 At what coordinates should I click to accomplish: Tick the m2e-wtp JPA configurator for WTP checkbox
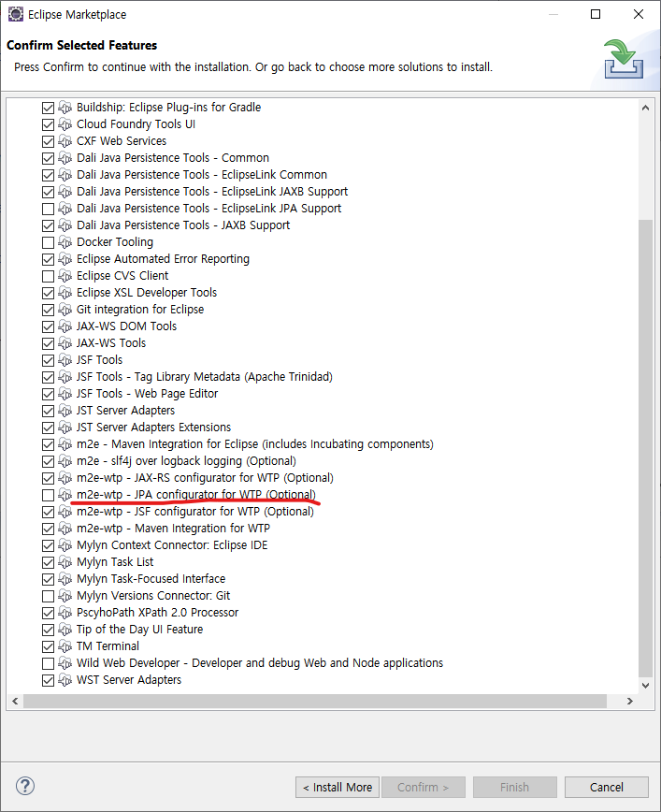[48, 495]
